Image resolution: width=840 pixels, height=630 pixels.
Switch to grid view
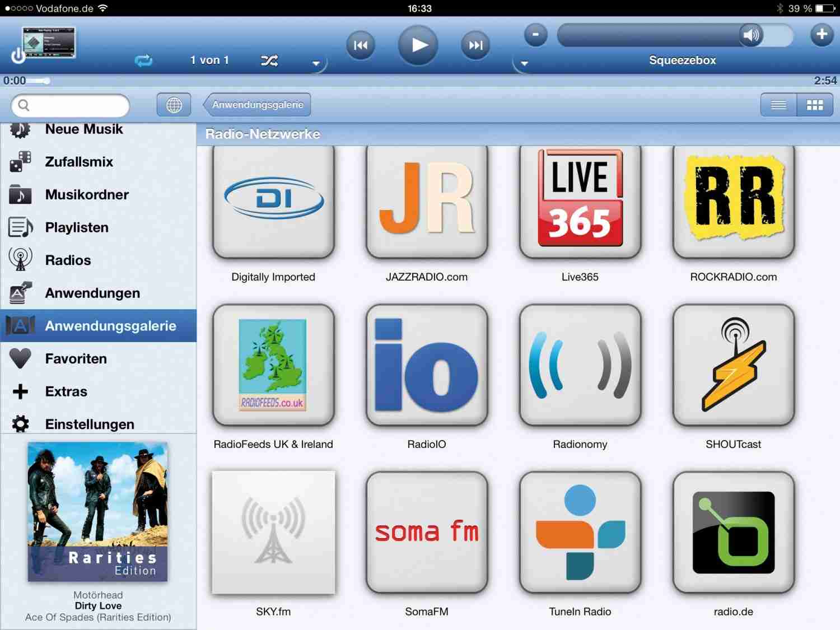pyautogui.click(x=815, y=105)
